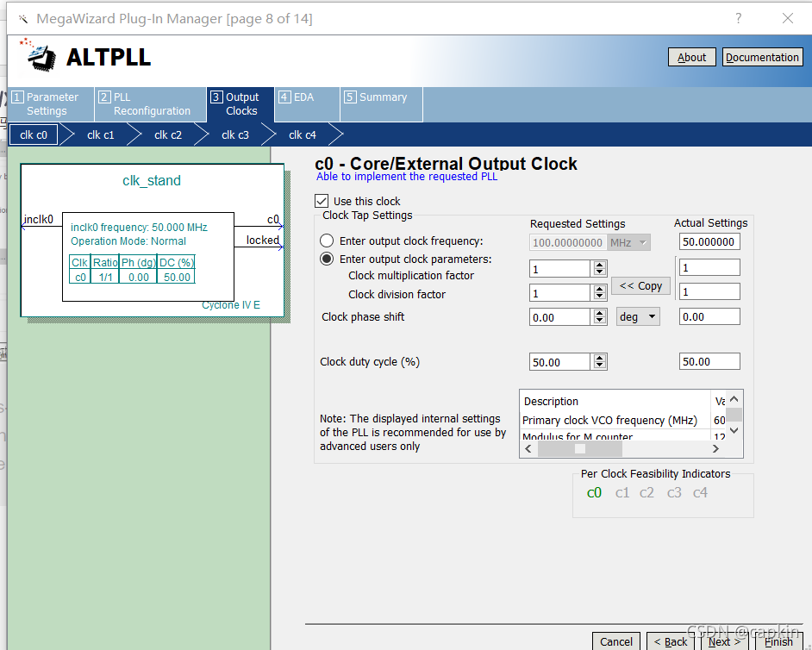
Task: Toggle the Use this clock checkbox
Action: tap(322, 201)
